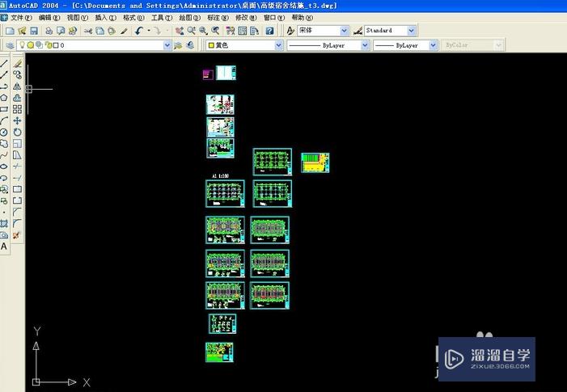567x392 pixels.
Task: Click the Chamfer tool
Action: tap(17, 212)
